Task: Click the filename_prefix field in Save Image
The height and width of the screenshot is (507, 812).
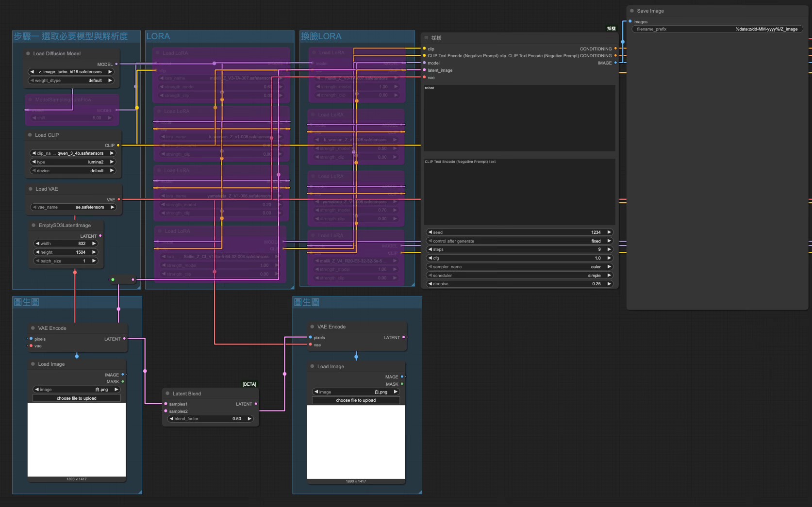Action: tap(717, 29)
